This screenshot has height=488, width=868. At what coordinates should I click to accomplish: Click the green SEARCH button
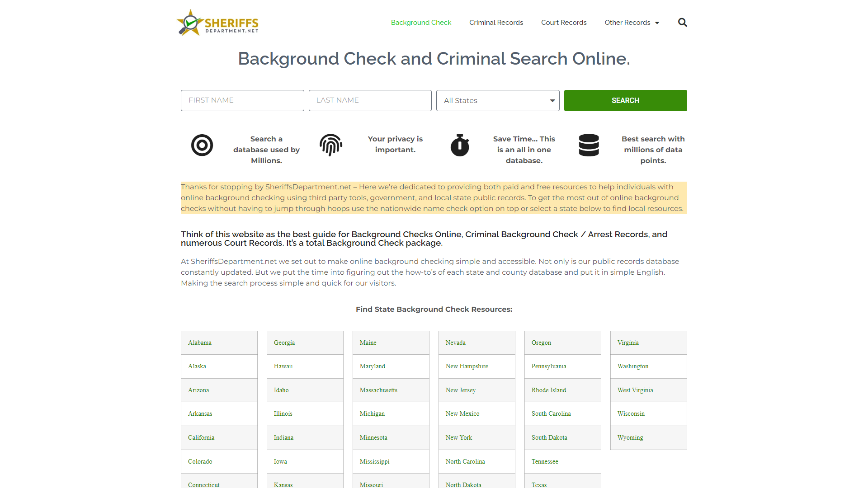click(x=625, y=100)
